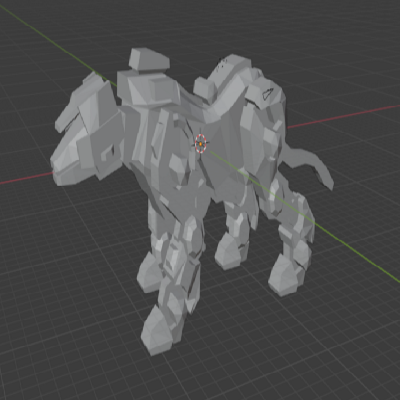This screenshot has height=400, width=400.
Task: Click the left front foot behind the near leg
Action: [148, 273]
